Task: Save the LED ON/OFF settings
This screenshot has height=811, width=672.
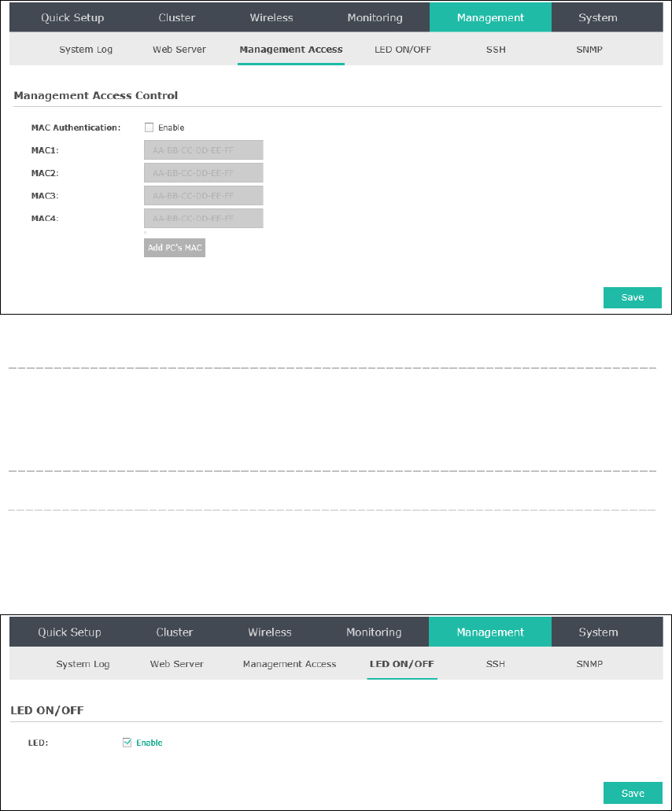Action: pyautogui.click(x=633, y=793)
